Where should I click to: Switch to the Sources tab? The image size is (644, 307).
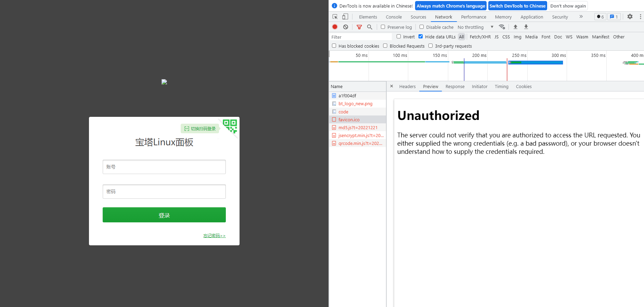click(418, 17)
